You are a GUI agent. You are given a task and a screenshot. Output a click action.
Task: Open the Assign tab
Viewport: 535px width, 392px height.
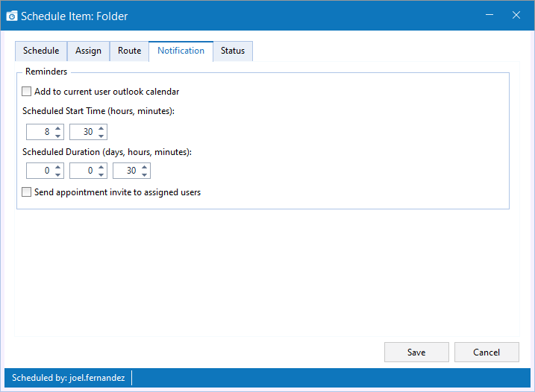coord(88,51)
